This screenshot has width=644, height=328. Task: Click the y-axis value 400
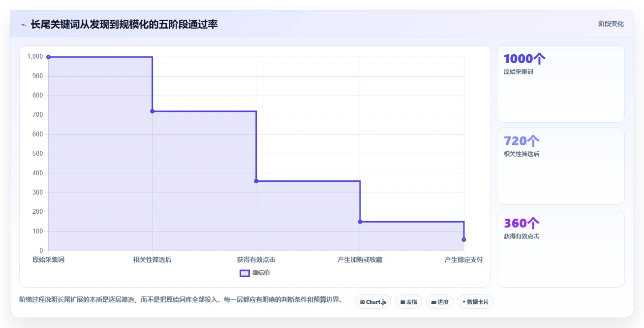tap(38, 173)
